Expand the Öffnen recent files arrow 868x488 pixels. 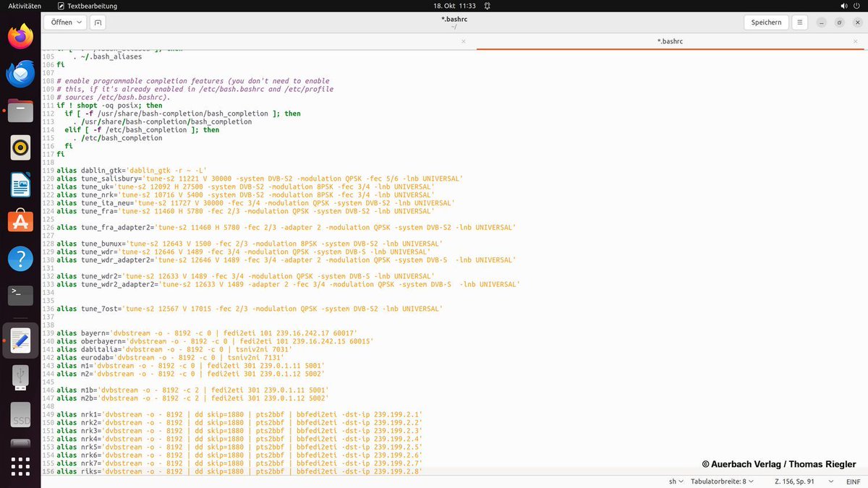pos(79,22)
